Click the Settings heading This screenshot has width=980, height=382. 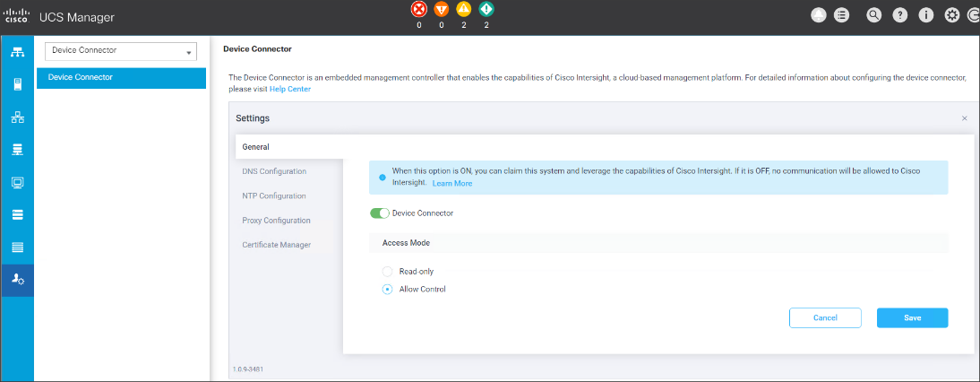click(x=253, y=118)
